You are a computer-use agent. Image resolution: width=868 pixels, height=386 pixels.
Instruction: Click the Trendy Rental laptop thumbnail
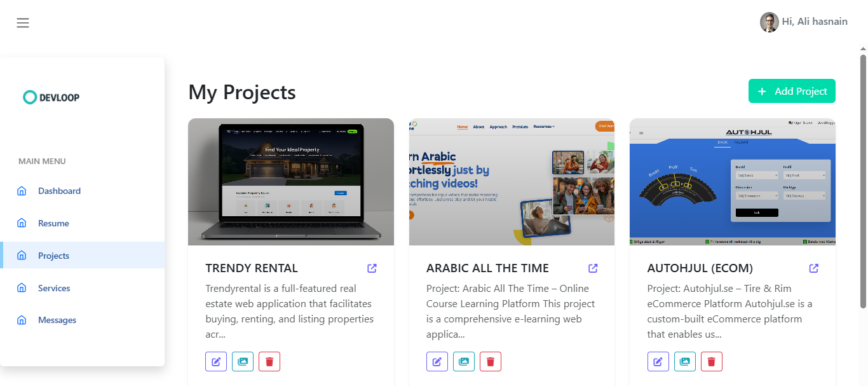pos(291,182)
